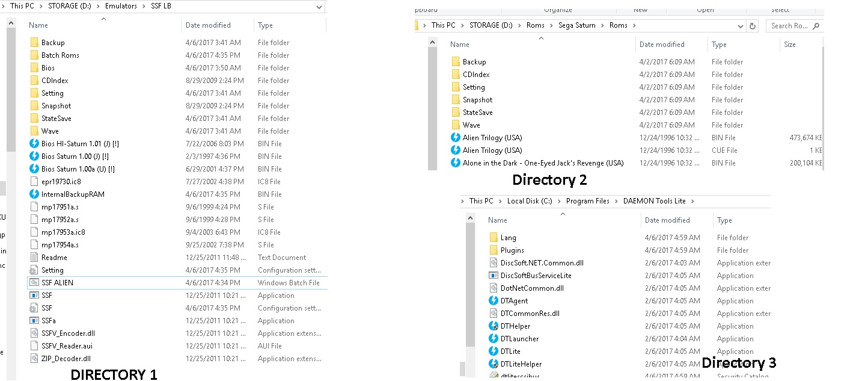Click Program Files in the DAEMON Tools breadcrumb
Viewport: 868px width, 381px height.
[x=587, y=201]
